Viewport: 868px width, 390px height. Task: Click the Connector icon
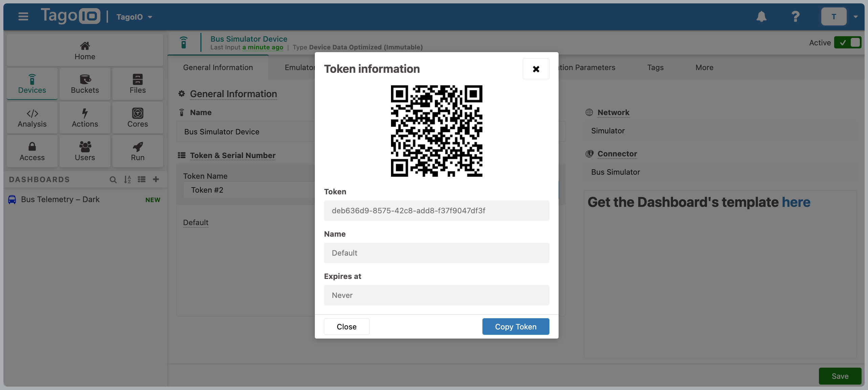click(x=589, y=154)
